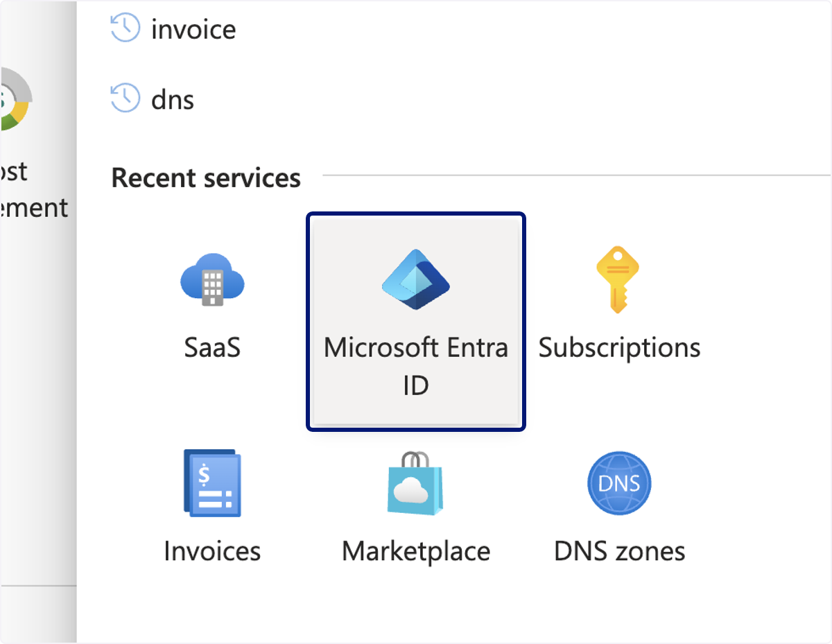Open the DNS zones globe icon
Image resolution: width=832 pixels, height=644 pixels.
point(619,483)
